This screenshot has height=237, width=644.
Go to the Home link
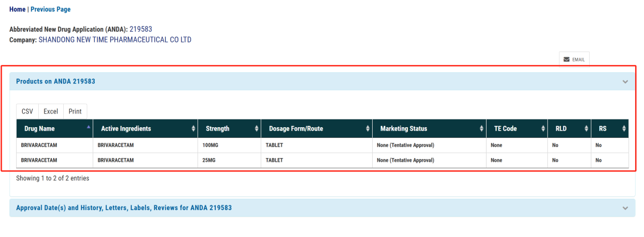pyautogui.click(x=17, y=9)
